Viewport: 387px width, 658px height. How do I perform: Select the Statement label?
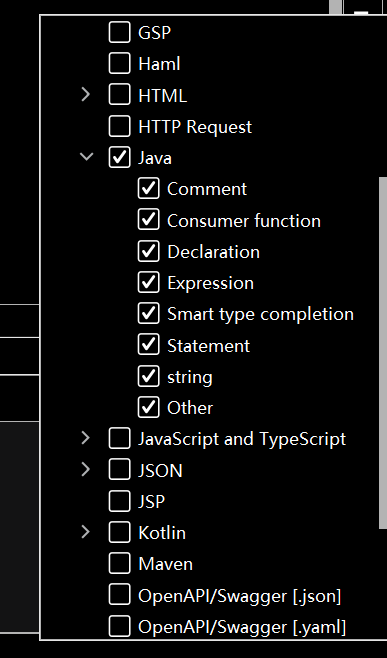point(209,345)
